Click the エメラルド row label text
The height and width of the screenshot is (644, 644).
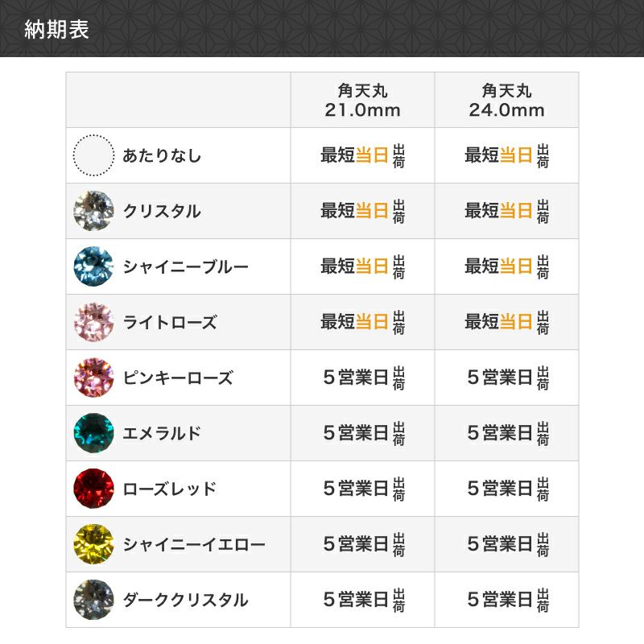[162, 433]
